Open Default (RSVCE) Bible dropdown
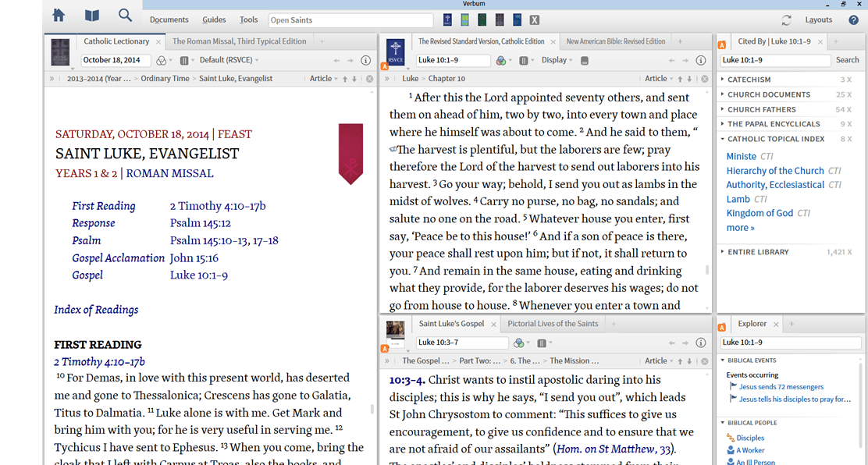Viewport: 868px width, 465px height. (229, 60)
